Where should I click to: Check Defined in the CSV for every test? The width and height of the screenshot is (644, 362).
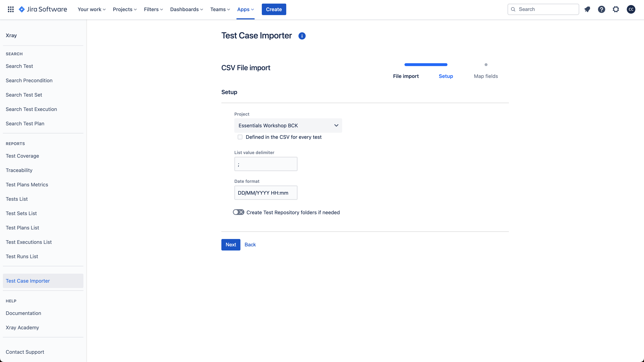click(240, 137)
